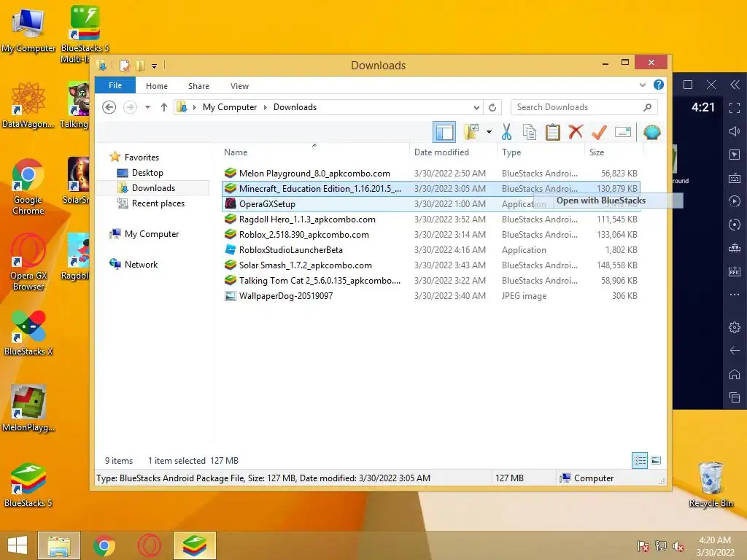747x560 pixels.
Task: Go back with the Back arrow
Action: tap(109, 107)
